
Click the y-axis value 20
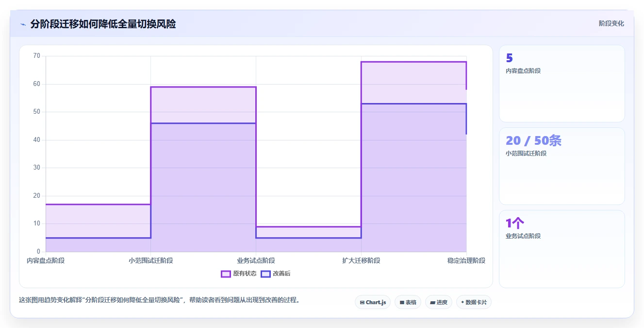(37, 196)
